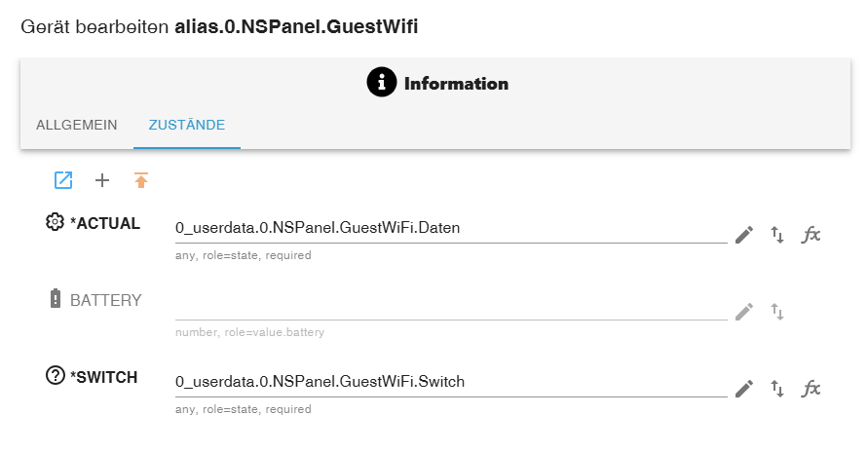Click the open-in-new-window edit icon
The image size is (868, 453).
[x=63, y=180]
